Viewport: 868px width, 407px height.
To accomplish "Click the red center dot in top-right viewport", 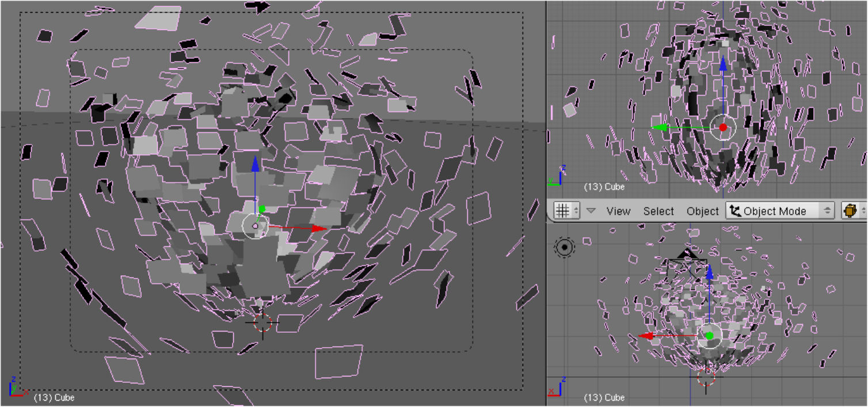I will [x=723, y=128].
